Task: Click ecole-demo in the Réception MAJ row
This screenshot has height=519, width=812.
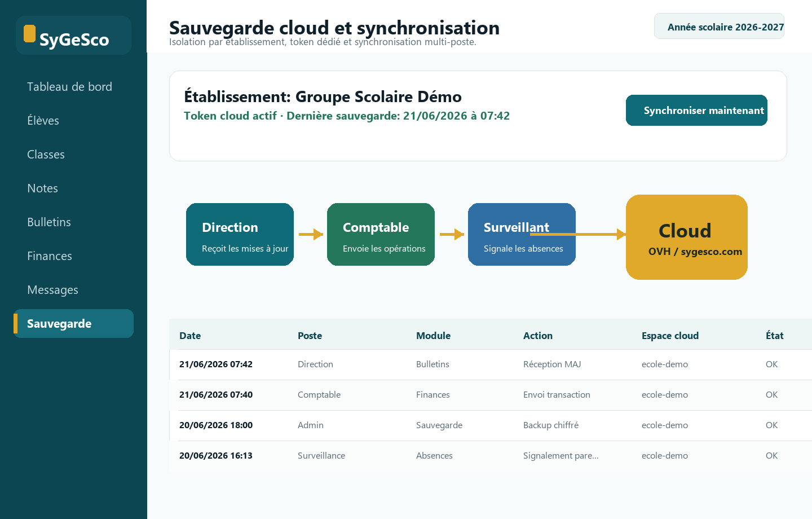Action: click(x=665, y=364)
